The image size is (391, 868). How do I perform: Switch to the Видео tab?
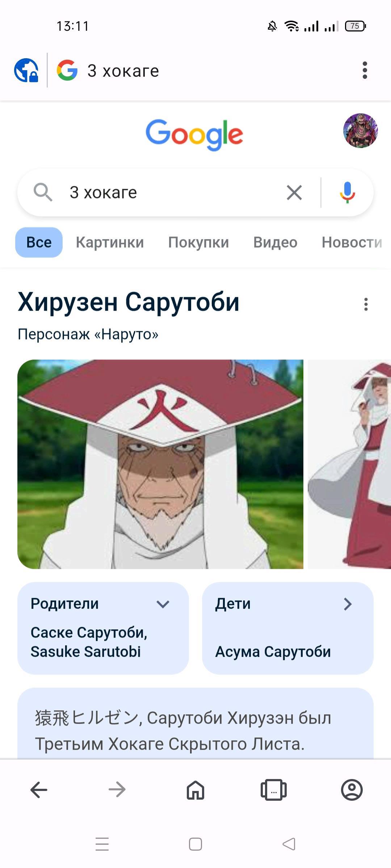coord(275,242)
